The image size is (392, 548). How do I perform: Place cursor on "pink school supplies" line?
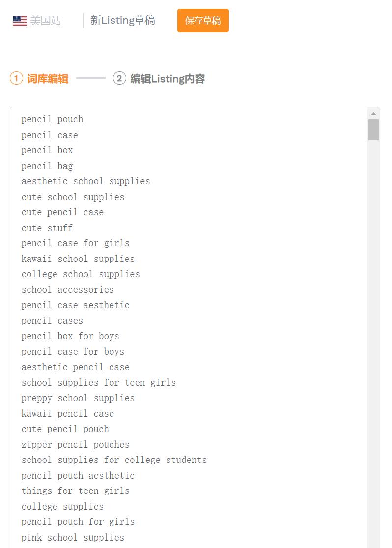pos(73,538)
